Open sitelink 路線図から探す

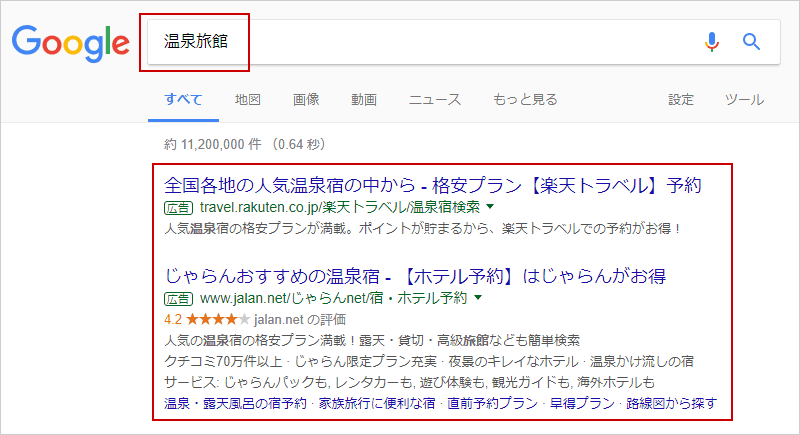671,403
